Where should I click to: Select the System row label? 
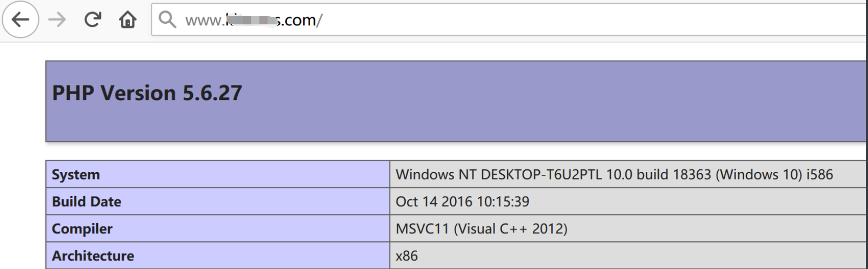[x=218, y=174]
